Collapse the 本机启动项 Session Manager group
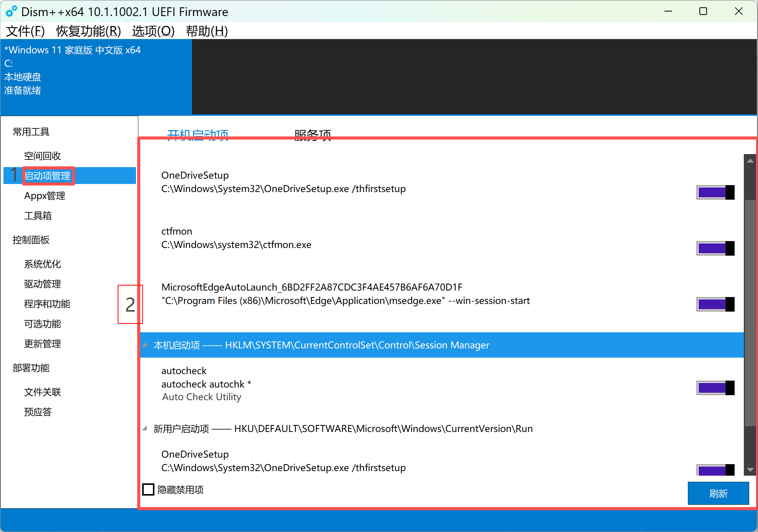Viewport: 758px width, 532px height. (x=145, y=345)
